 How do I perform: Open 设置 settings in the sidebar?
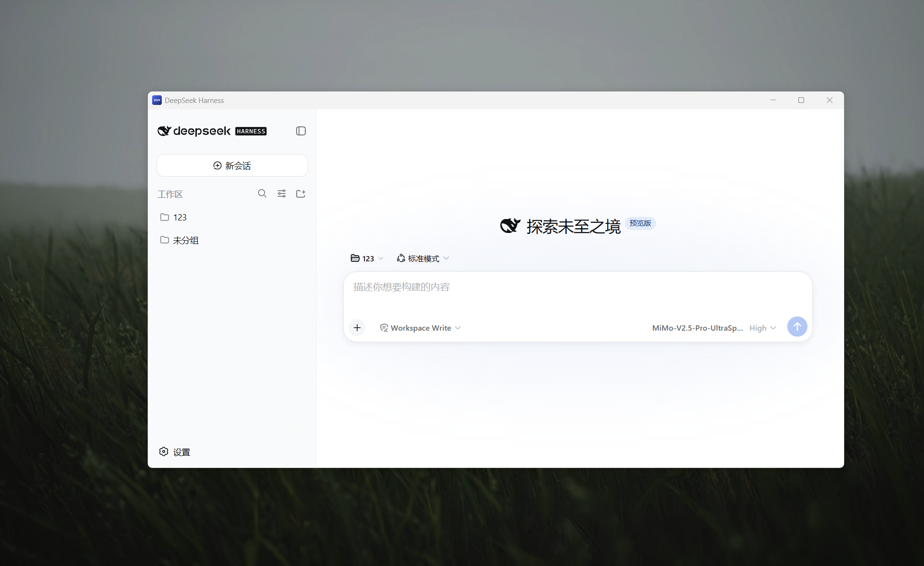[x=175, y=452]
